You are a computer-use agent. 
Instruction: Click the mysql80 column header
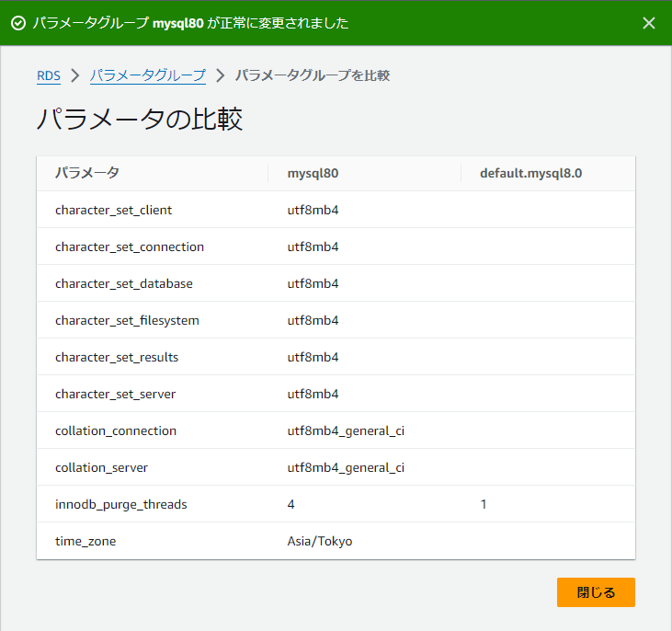click(x=313, y=173)
